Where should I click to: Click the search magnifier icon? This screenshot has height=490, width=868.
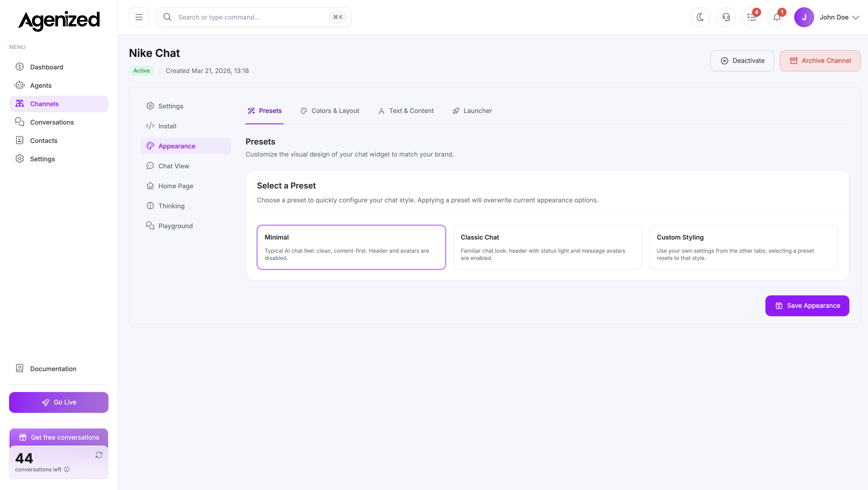168,17
